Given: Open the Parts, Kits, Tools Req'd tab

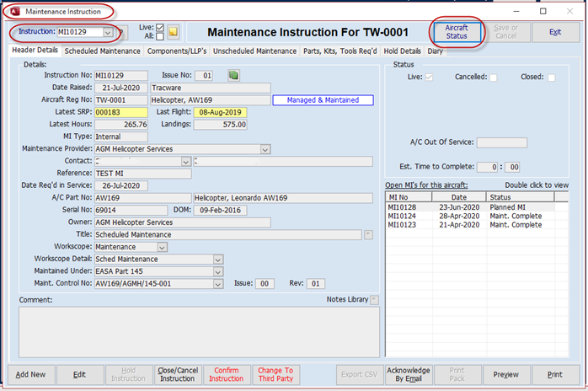Looking at the screenshot, I should (x=340, y=51).
